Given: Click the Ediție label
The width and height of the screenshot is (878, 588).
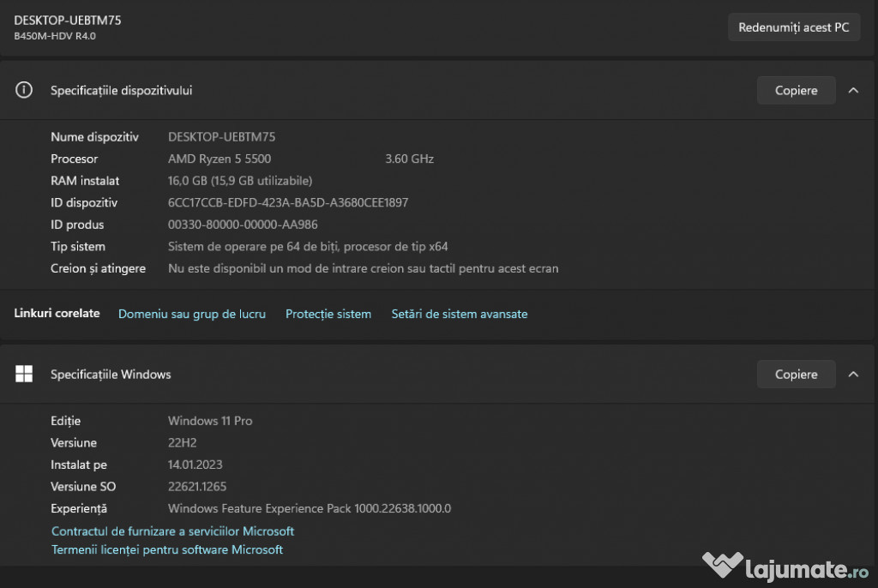Looking at the screenshot, I should point(65,421).
